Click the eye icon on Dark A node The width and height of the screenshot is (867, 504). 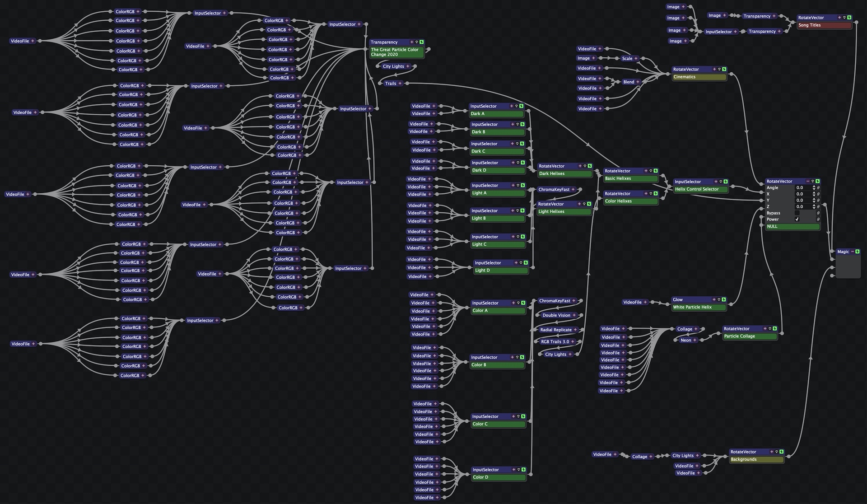(x=517, y=106)
